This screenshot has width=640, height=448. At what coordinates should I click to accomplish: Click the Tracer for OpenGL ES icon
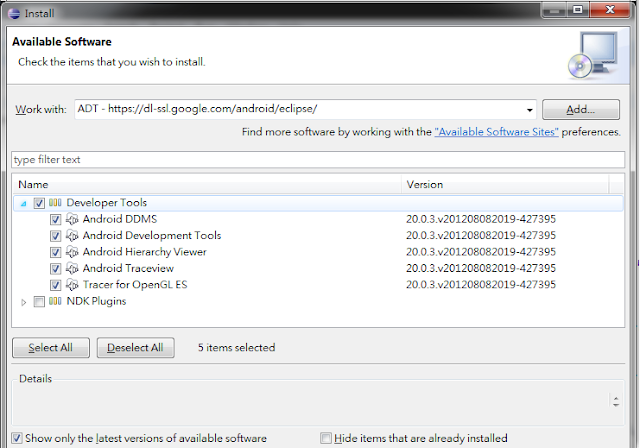(x=72, y=285)
